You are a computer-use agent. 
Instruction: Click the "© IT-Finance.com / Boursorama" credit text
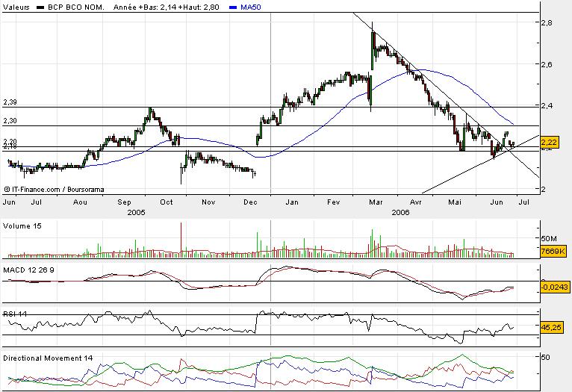[54, 190]
